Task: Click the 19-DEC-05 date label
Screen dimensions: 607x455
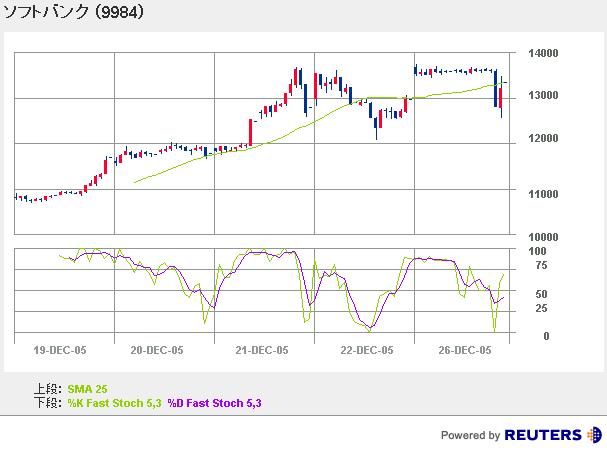Action: (60, 350)
